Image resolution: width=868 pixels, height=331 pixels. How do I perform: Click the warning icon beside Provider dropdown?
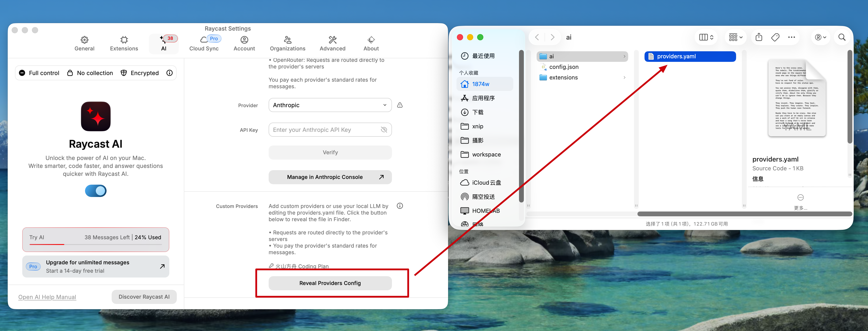(x=400, y=105)
